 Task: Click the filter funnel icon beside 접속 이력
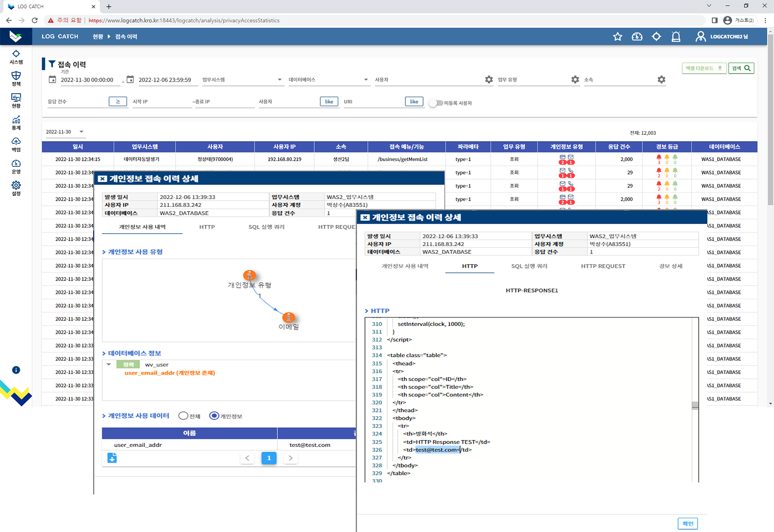point(52,64)
